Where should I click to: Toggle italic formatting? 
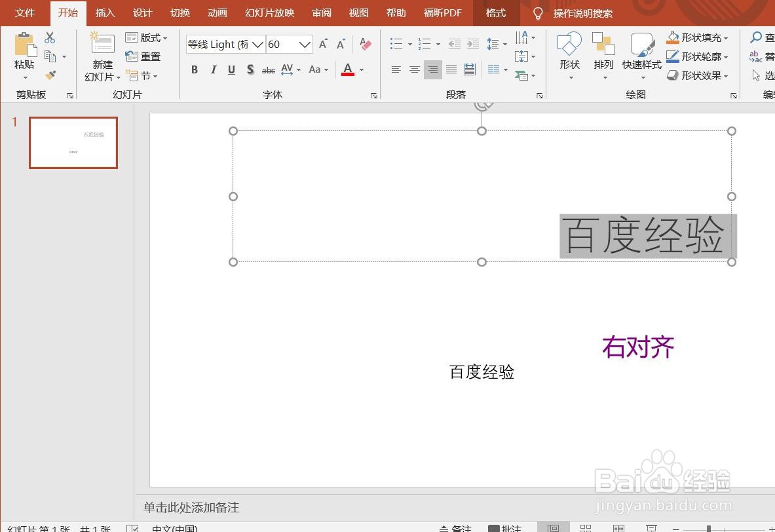coord(213,69)
